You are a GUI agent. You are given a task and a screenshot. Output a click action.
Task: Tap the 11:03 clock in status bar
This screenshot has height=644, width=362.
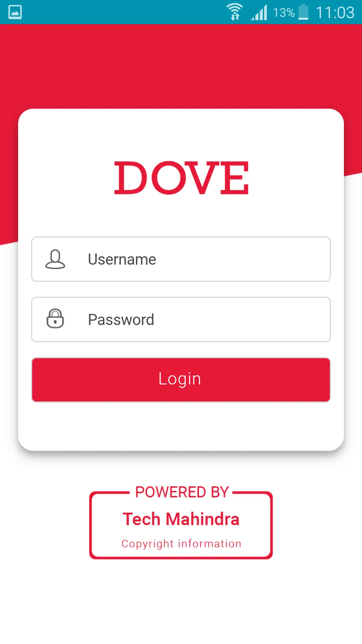click(335, 13)
